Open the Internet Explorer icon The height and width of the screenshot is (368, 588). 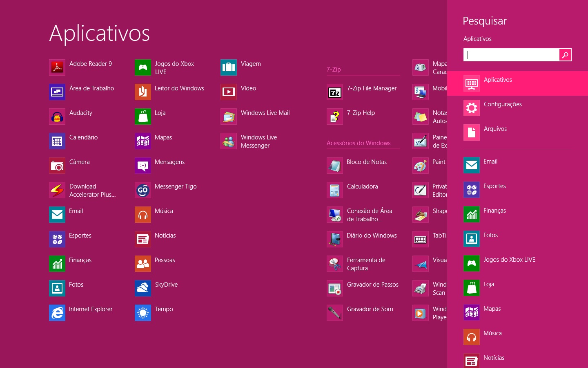click(x=57, y=313)
